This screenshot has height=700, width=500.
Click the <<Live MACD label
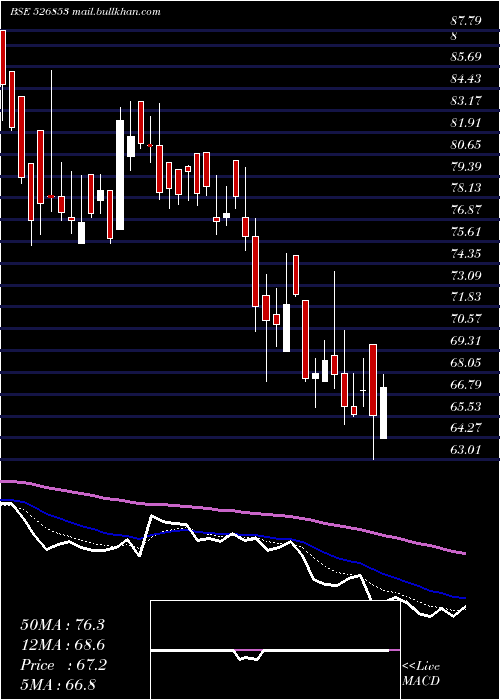(421, 674)
